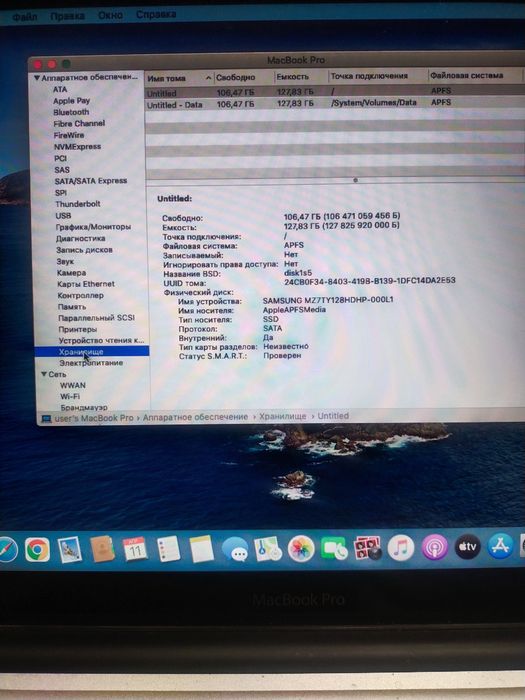Select USB in the sidebar
The height and width of the screenshot is (700, 525).
click(63, 216)
